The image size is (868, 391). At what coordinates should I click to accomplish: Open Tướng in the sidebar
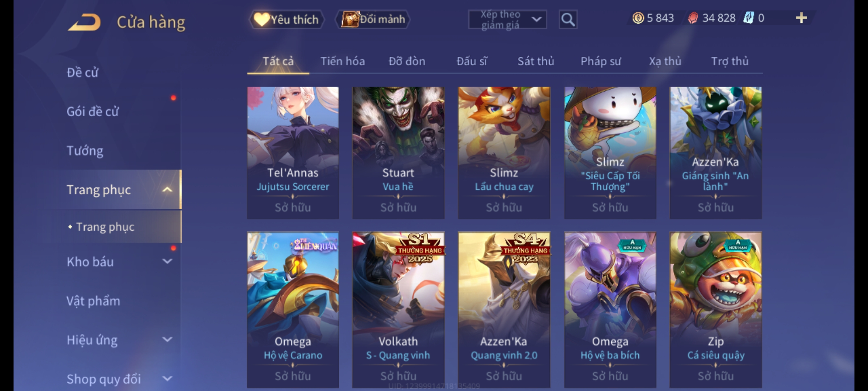pyautogui.click(x=85, y=151)
